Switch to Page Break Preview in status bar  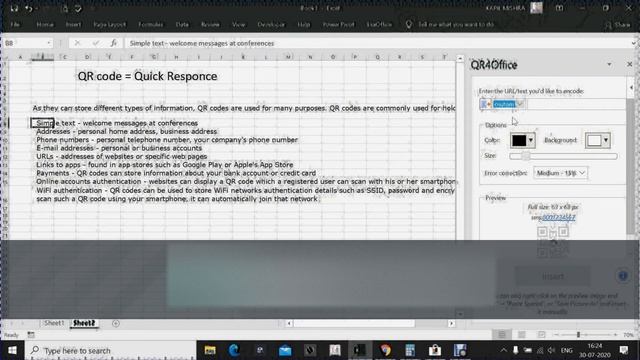[541, 335]
